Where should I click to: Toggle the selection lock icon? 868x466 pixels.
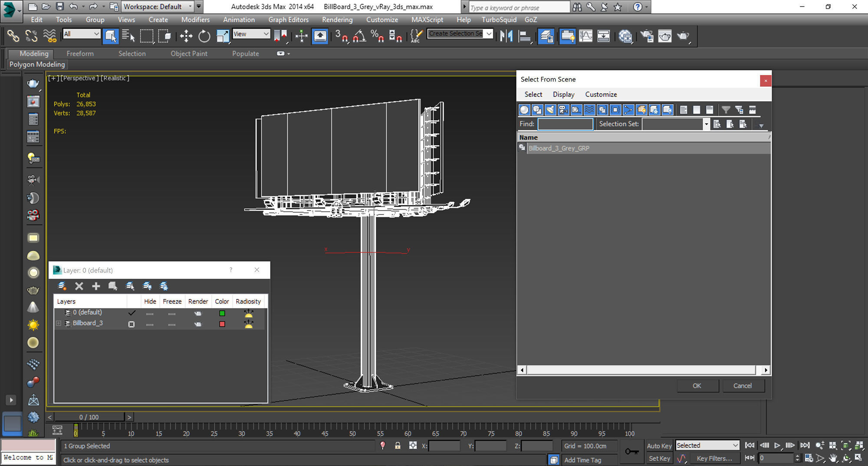coord(398,446)
